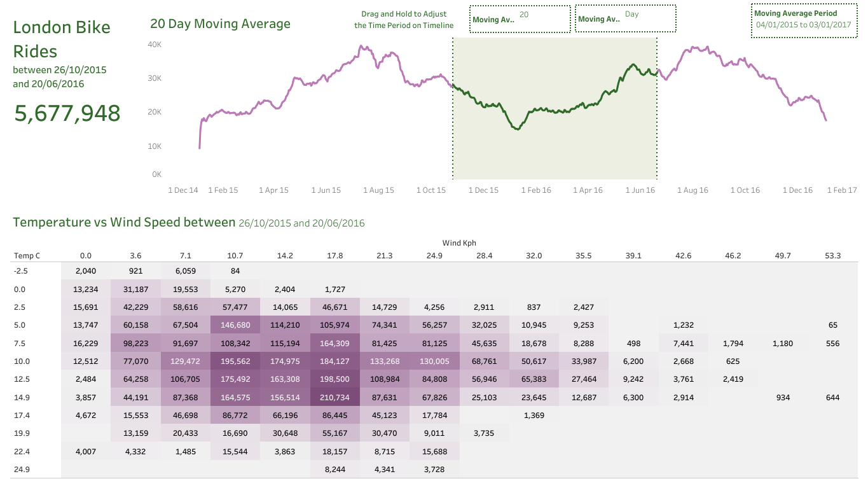Select the 146,680 heatmap cell
868x488 pixels.
coord(235,325)
